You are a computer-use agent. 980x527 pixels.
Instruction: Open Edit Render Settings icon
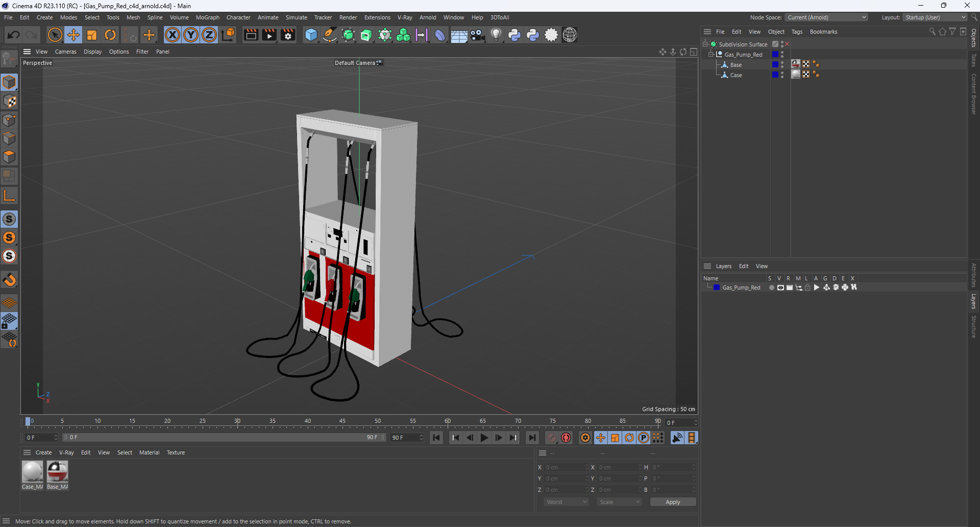pyautogui.click(x=288, y=35)
